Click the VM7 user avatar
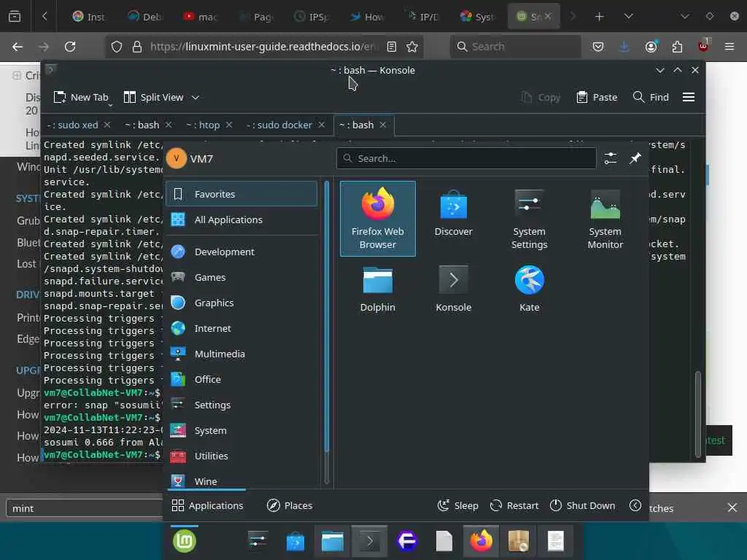Viewport: 747px width, 560px height. point(177,158)
